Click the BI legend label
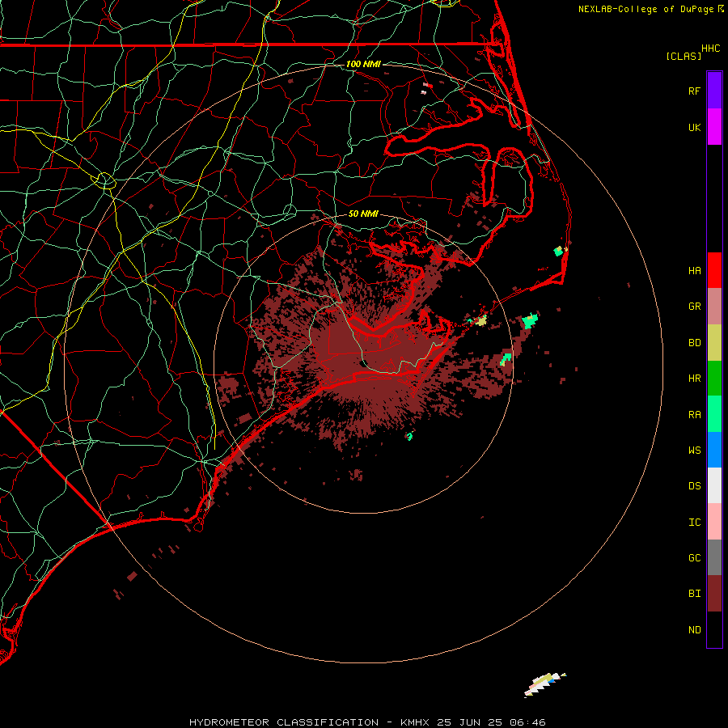This screenshot has height=728, width=728. click(695, 594)
